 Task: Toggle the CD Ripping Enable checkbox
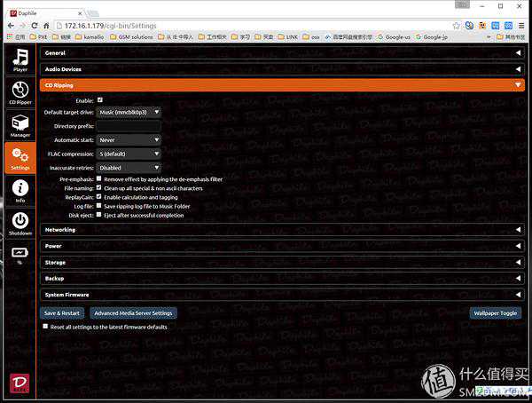click(100, 100)
